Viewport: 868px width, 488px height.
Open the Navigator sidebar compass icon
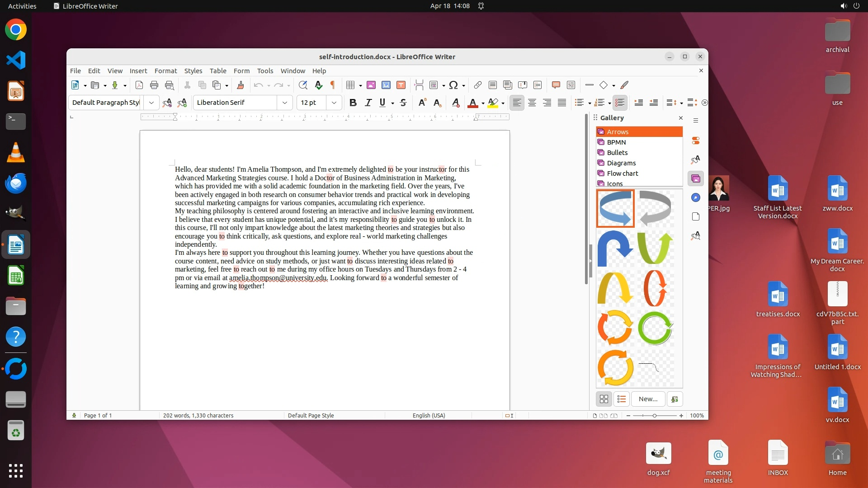[696, 197]
